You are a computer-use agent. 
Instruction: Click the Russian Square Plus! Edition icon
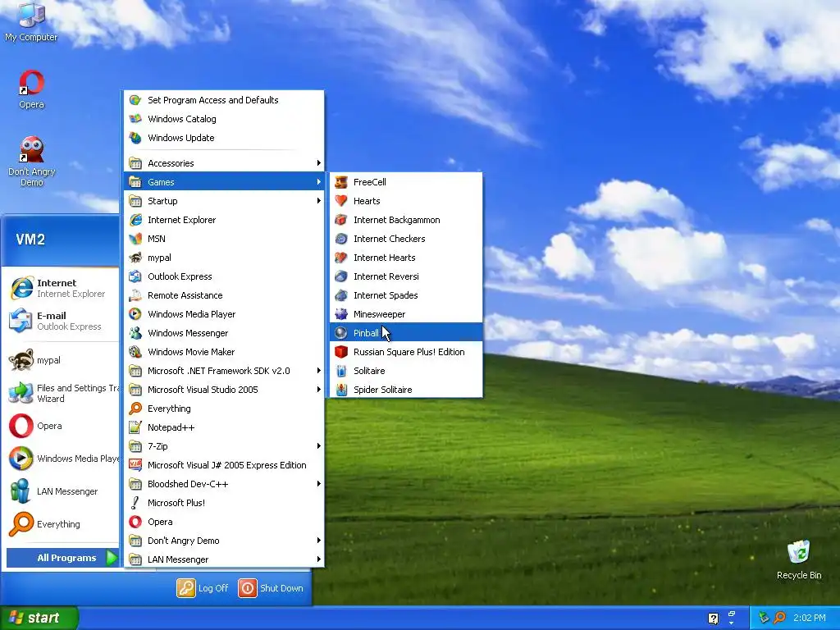340,352
